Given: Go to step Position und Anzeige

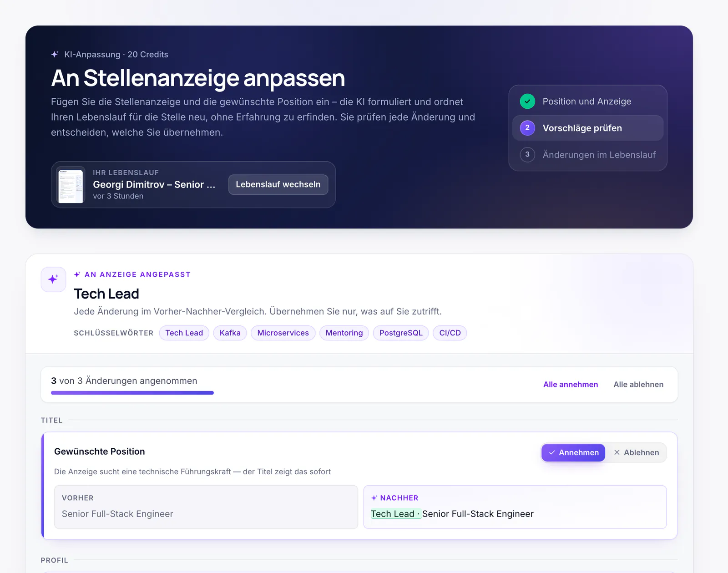Looking at the screenshot, I should tap(588, 101).
